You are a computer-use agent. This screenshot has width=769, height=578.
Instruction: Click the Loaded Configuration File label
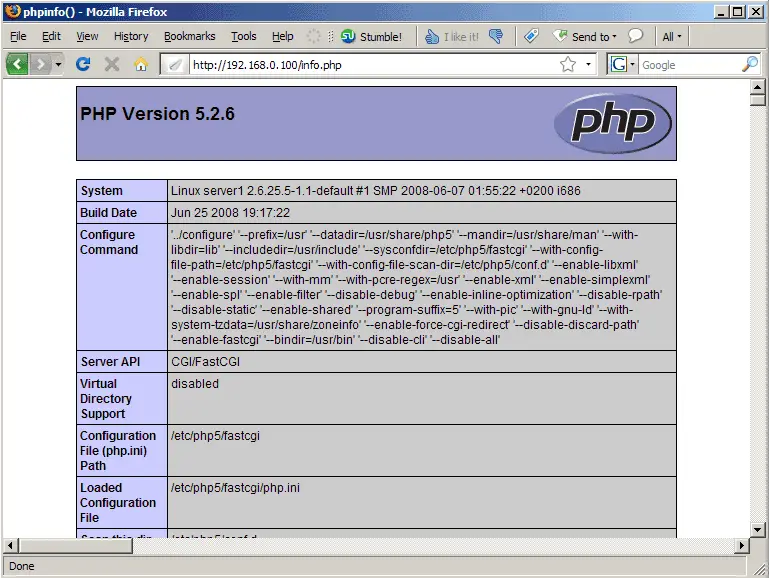click(118, 503)
